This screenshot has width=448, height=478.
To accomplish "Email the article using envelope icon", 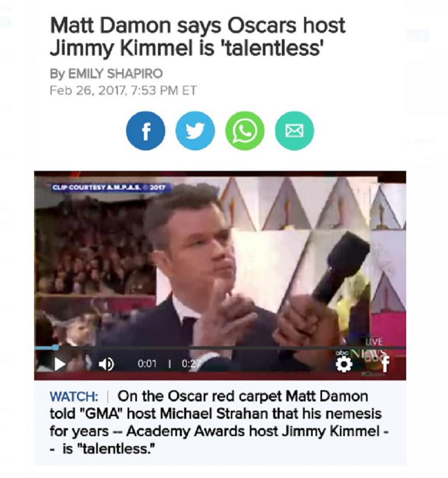I will click(x=294, y=131).
